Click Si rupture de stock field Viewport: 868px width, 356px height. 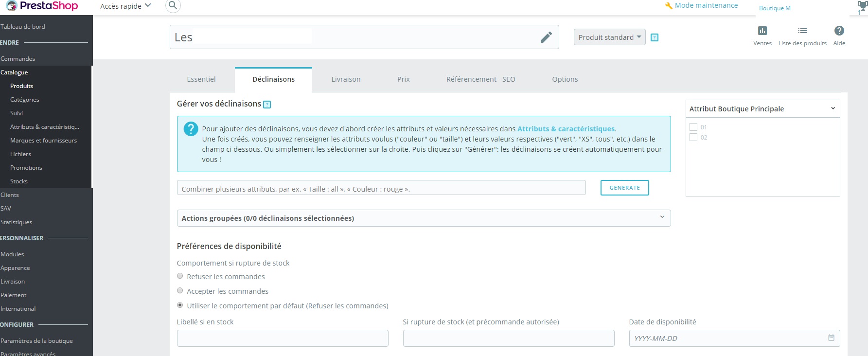[x=509, y=338]
